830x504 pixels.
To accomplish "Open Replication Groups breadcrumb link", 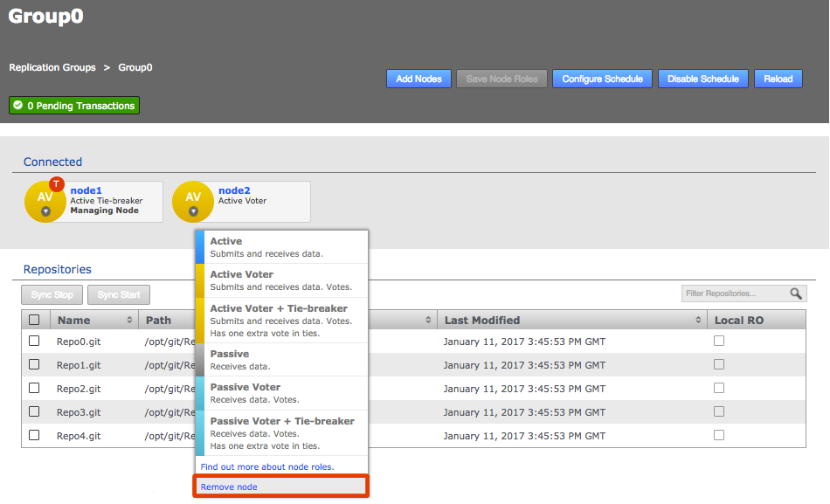I will click(52, 67).
